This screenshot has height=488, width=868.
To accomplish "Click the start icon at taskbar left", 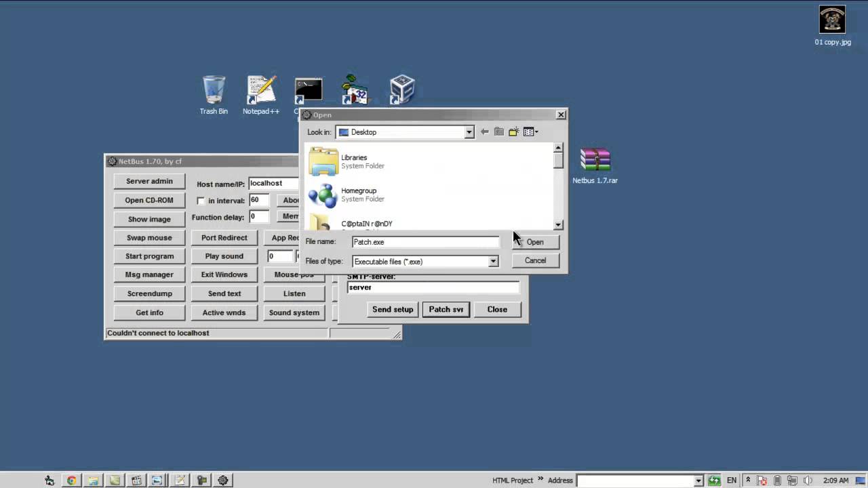I will pos(50,481).
